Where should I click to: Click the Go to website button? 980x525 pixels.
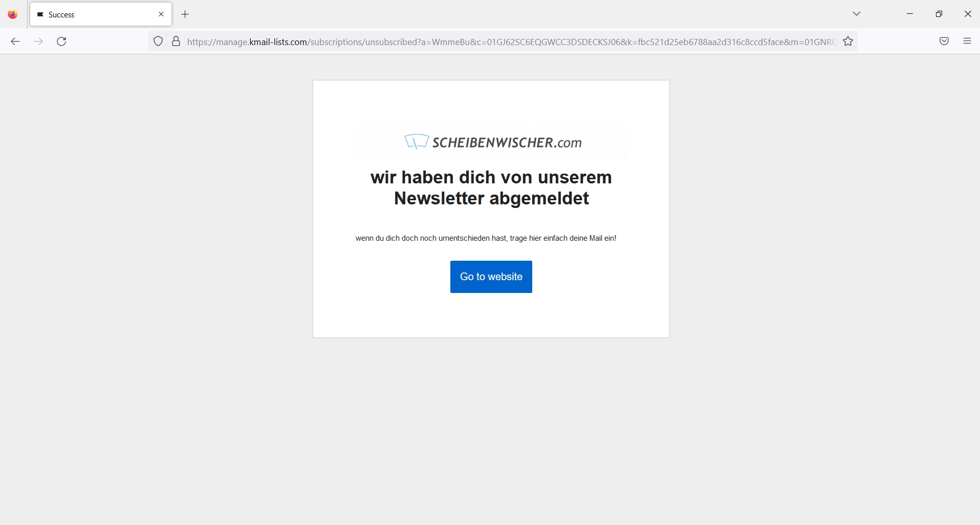coord(491,277)
